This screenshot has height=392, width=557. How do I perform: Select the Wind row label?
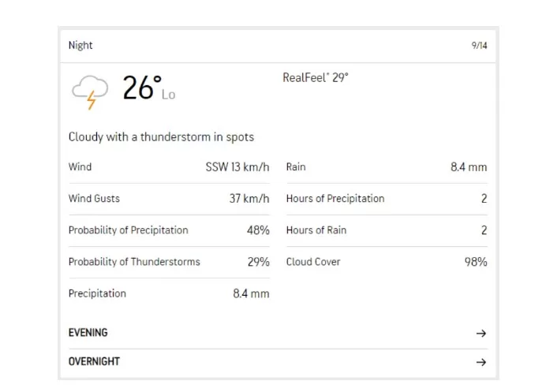[x=80, y=167]
